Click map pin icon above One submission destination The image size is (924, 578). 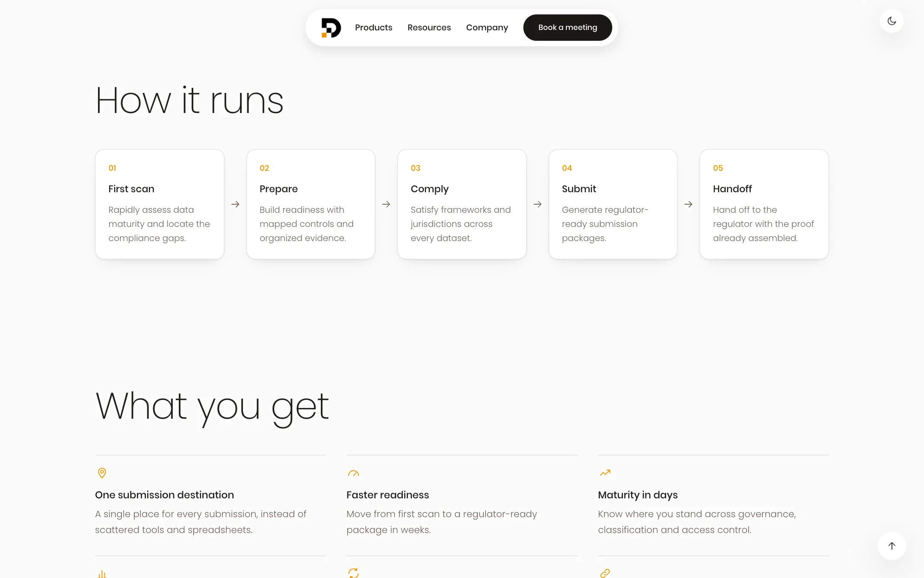[102, 473]
